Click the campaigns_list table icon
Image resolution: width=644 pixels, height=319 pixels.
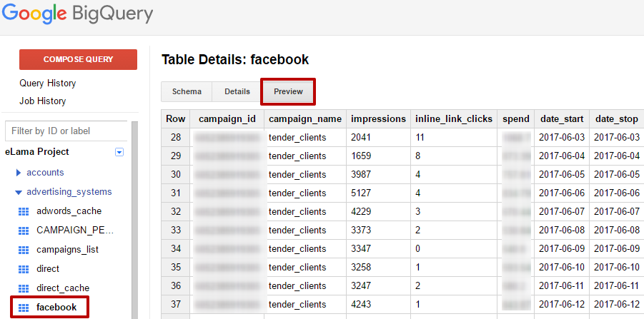pyautogui.click(x=23, y=250)
